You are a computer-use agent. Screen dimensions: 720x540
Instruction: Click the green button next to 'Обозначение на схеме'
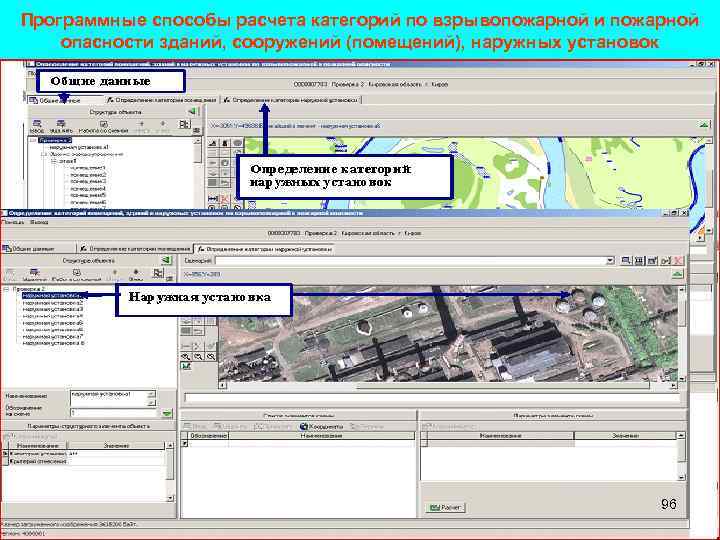point(167,413)
